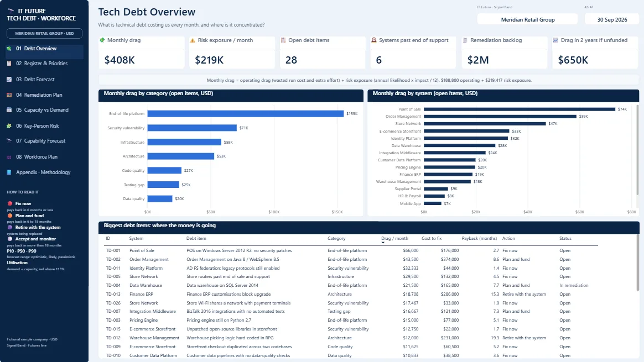Click the Open debt items icon
Image resolution: width=644 pixels, height=362 pixels.
coord(283,40)
